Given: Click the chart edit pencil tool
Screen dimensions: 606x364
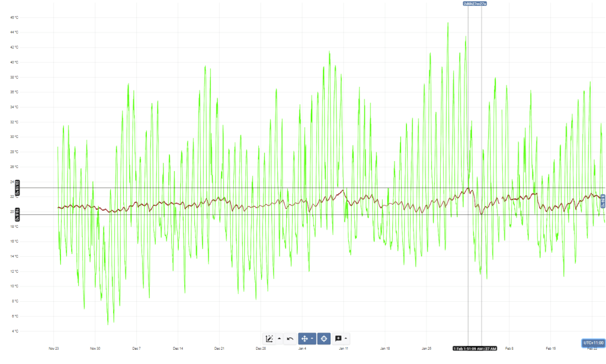Looking at the screenshot, I should [270, 339].
